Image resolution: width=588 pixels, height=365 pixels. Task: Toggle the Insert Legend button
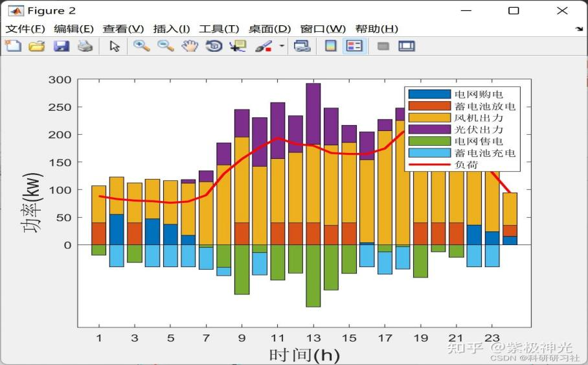coord(354,46)
